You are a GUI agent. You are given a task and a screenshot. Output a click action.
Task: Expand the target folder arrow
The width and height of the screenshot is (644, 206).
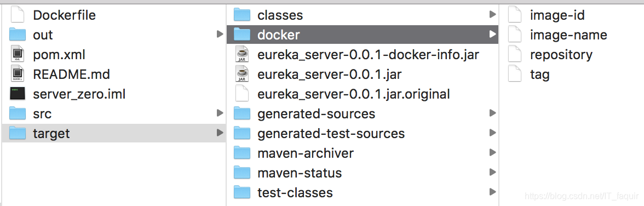(x=220, y=133)
